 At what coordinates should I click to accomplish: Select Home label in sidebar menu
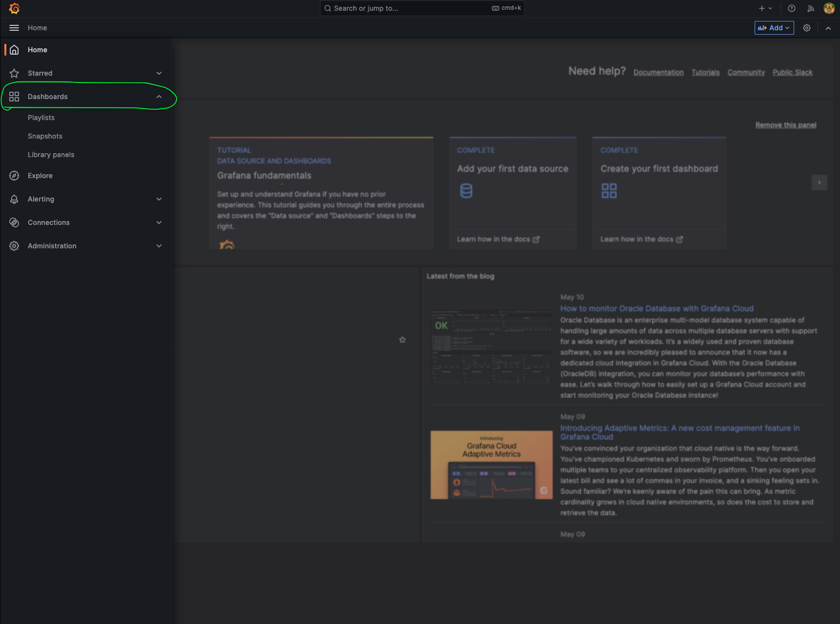(38, 50)
